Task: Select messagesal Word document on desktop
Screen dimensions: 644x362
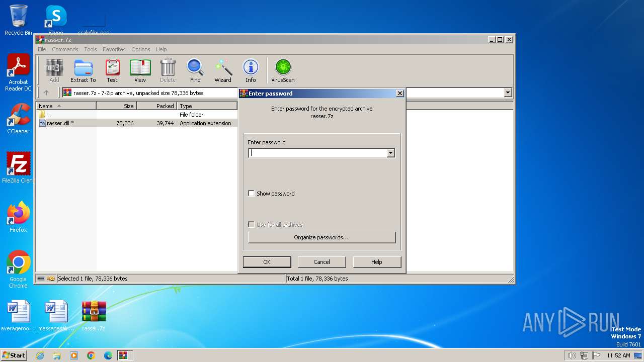Action: [56, 316]
